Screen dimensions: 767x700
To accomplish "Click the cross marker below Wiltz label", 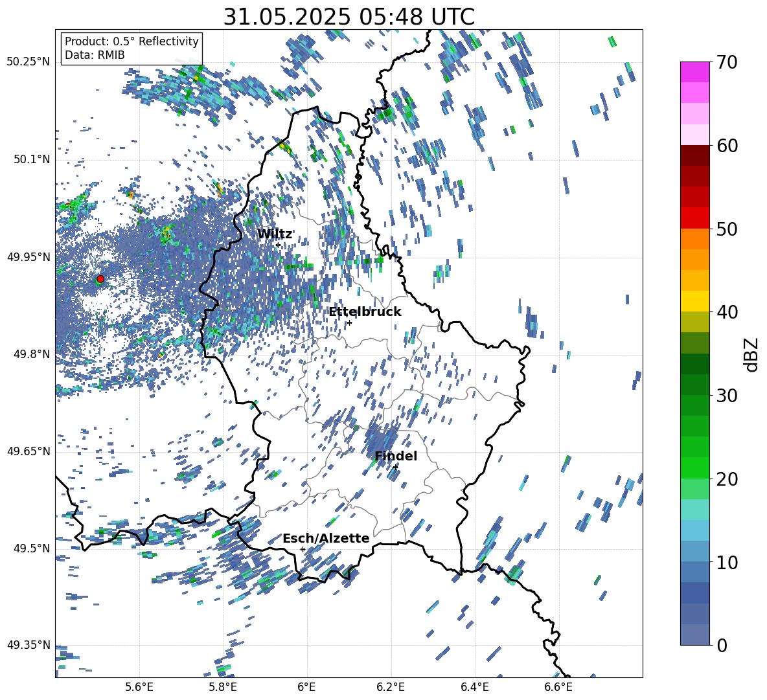I will (278, 245).
